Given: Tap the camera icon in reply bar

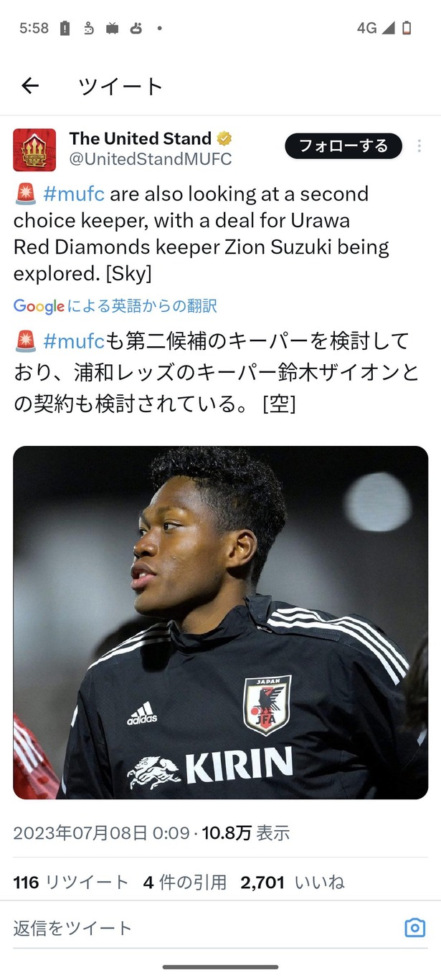Looking at the screenshot, I should [x=414, y=928].
